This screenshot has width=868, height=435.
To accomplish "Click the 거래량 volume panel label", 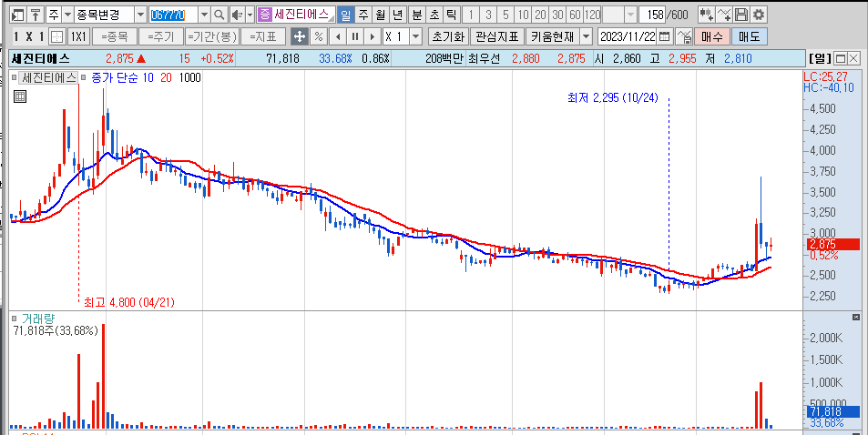I will (x=38, y=319).
